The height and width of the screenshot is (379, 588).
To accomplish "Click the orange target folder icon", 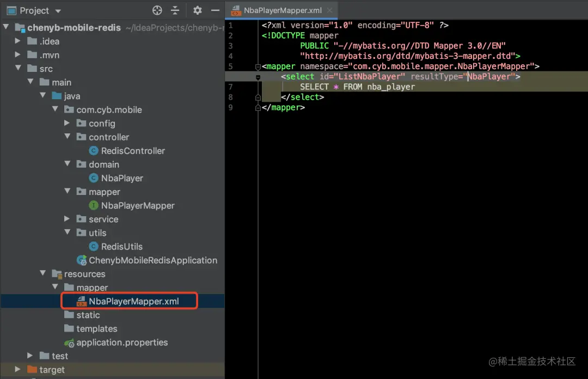I will [32, 369].
